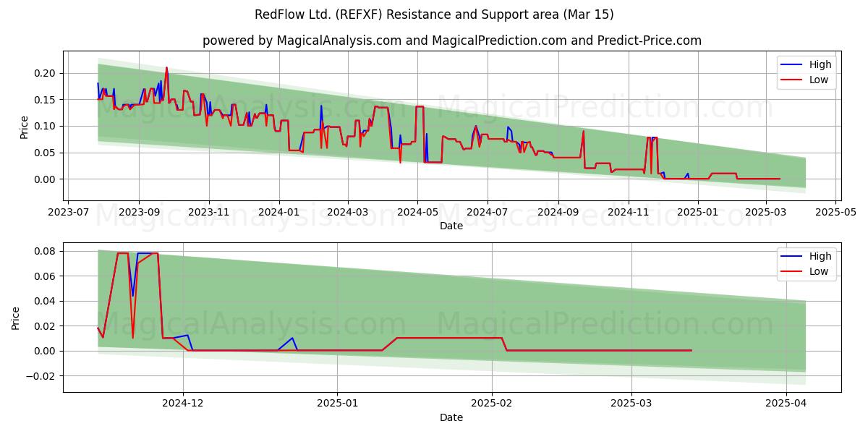
Task: Click the 2025-02 date tick label
Action: (x=492, y=405)
